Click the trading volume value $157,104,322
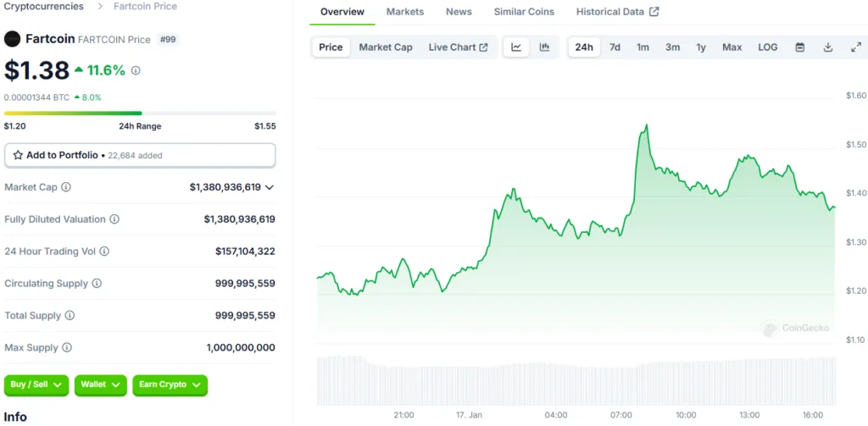This screenshot has width=868, height=426. 245,252
